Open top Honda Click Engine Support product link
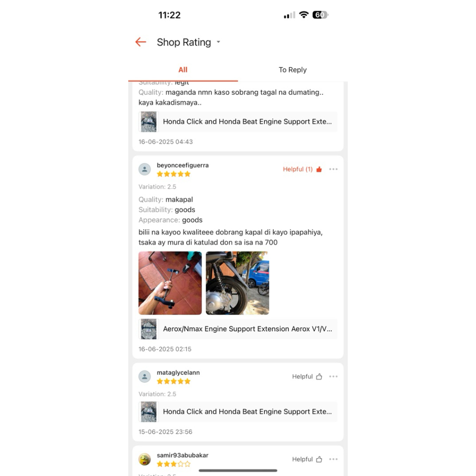The height and width of the screenshot is (476, 476). 238,122
